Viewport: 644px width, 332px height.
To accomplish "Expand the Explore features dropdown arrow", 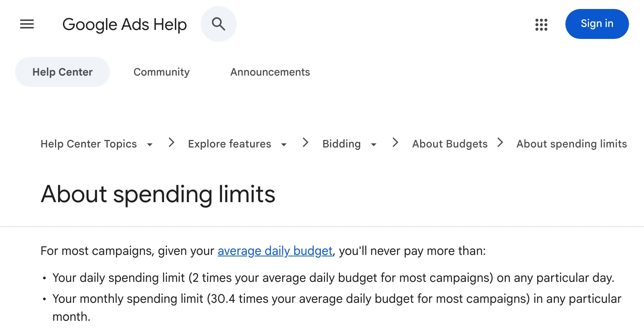I will (284, 144).
